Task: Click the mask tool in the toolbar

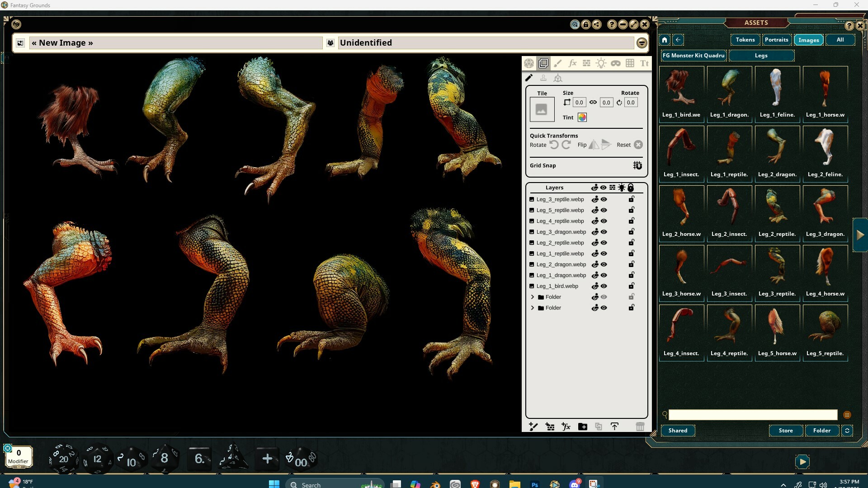Action: (x=616, y=63)
